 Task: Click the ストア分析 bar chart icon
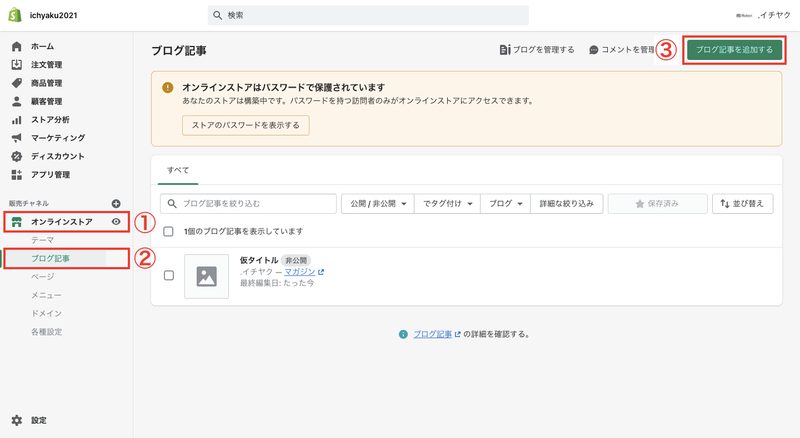17,120
